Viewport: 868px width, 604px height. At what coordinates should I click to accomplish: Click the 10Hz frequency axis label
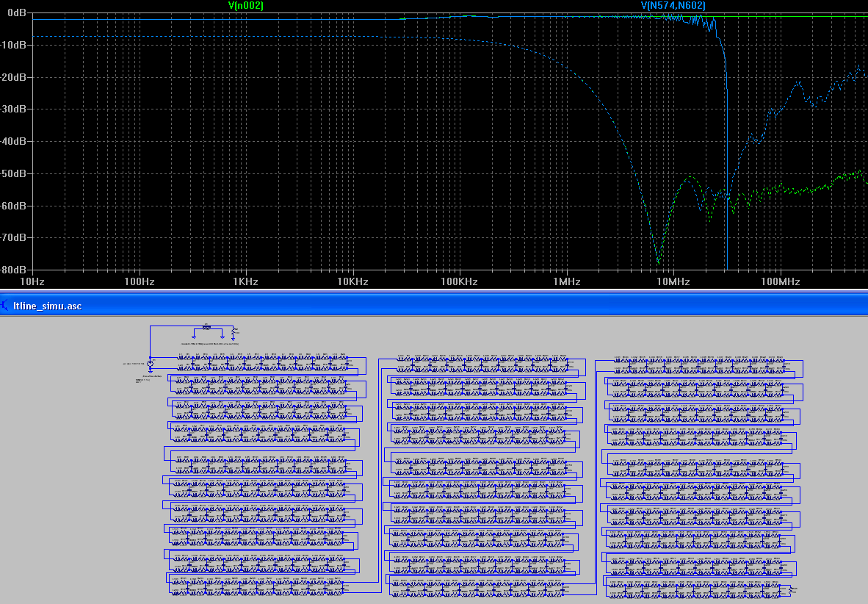click(32, 281)
